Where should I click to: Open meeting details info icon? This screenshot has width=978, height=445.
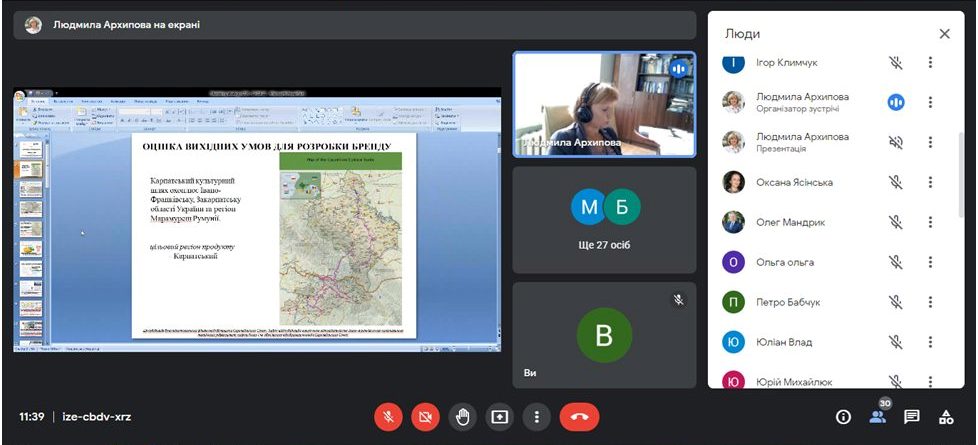pos(843,417)
